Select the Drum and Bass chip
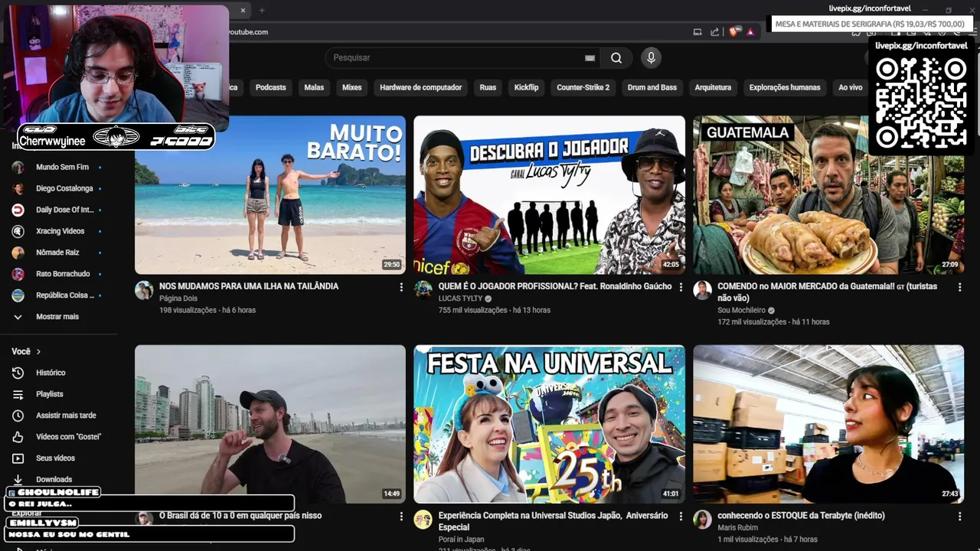 pyautogui.click(x=652, y=87)
